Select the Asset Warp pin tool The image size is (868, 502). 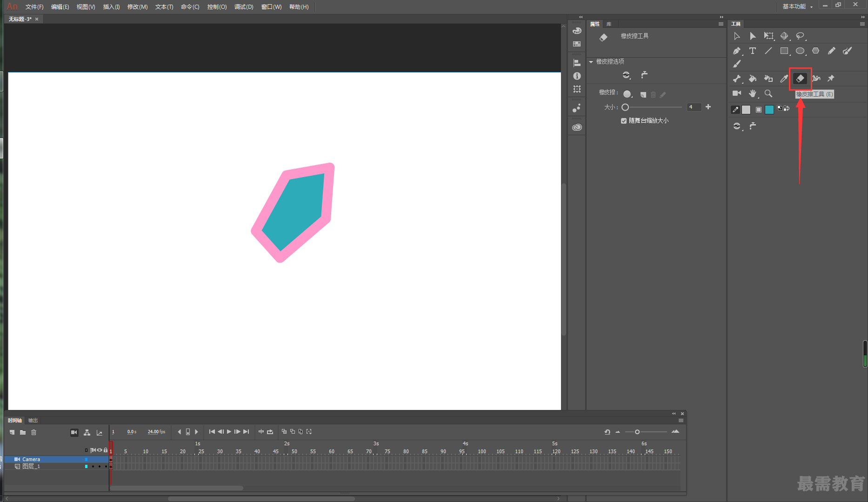831,79
